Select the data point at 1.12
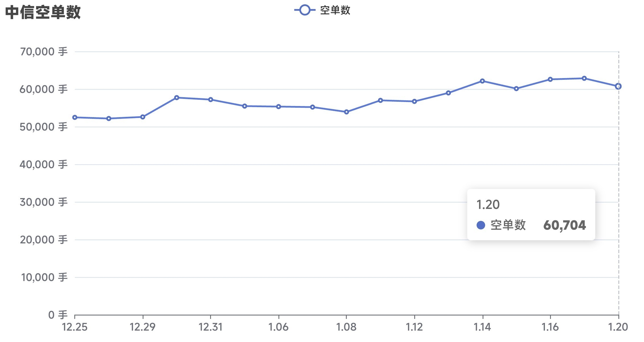 [415, 101]
